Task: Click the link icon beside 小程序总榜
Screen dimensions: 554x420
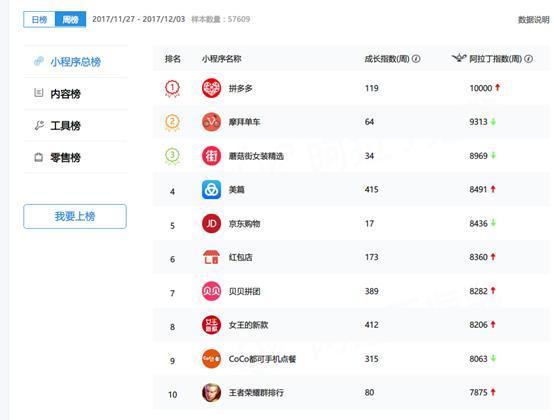Action: coord(39,61)
